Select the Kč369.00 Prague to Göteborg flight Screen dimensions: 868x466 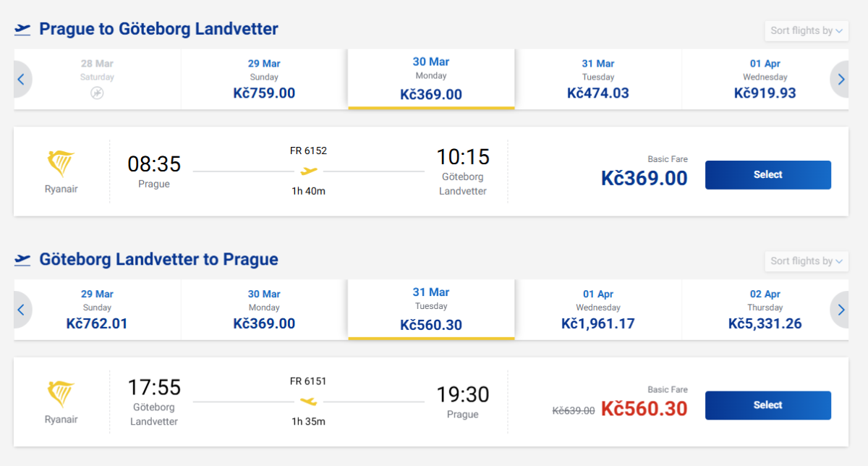coord(767,175)
